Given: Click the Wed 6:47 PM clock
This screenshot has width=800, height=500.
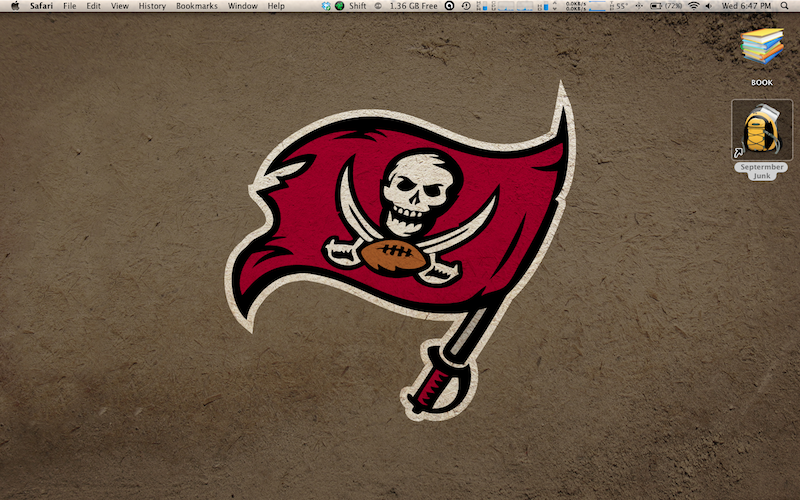Looking at the screenshot, I should (x=746, y=6).
